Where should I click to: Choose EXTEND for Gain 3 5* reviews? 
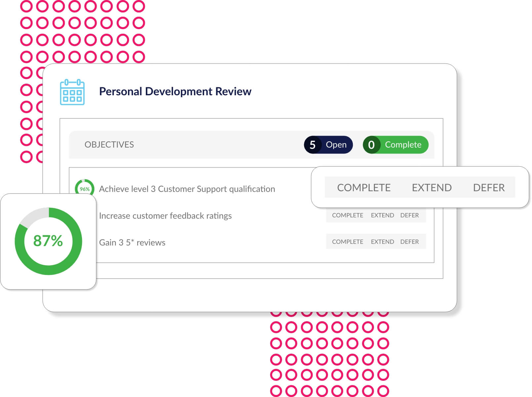(382, 242)
